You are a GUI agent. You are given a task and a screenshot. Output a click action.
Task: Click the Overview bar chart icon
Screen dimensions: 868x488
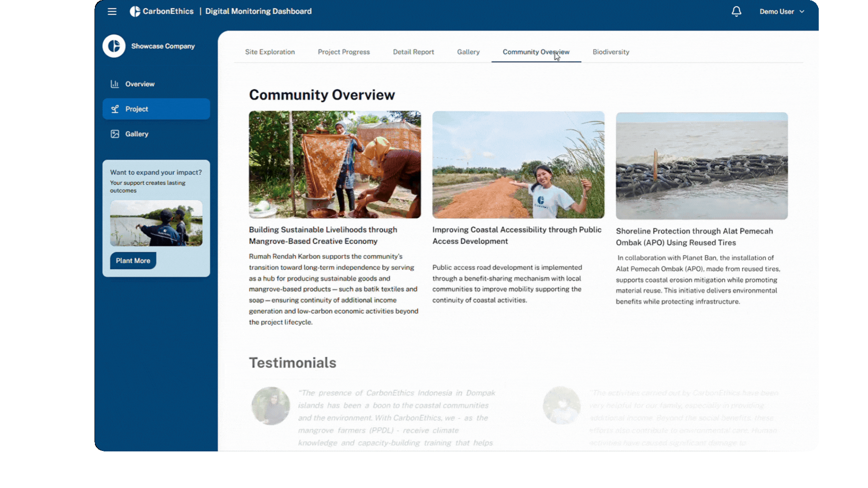point(115,84)
